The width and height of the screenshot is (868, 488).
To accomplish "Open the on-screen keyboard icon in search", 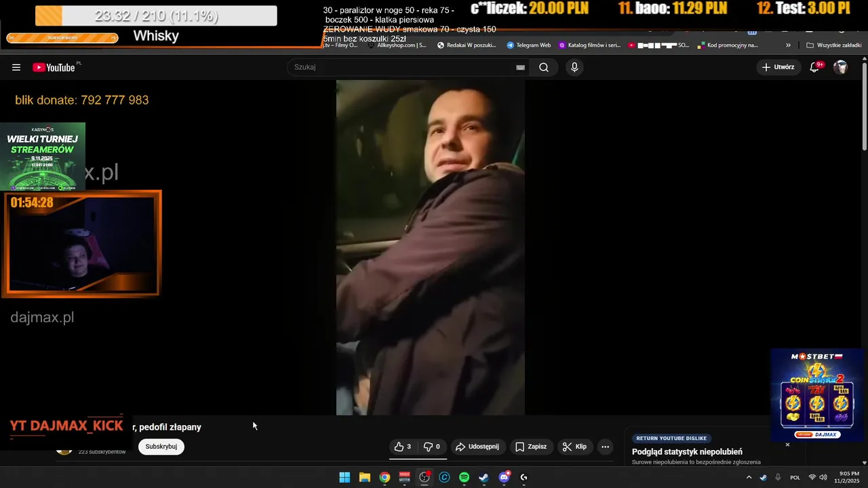I will [520, 67].
